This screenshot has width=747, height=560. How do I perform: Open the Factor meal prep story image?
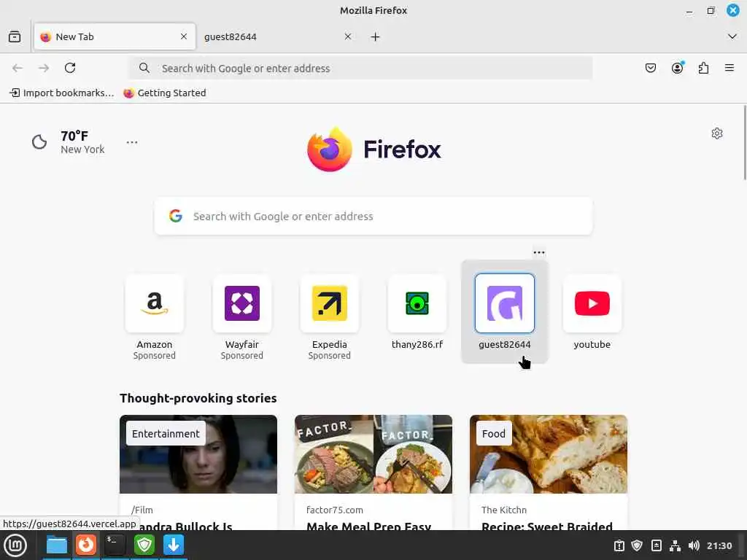coord(373,454)
